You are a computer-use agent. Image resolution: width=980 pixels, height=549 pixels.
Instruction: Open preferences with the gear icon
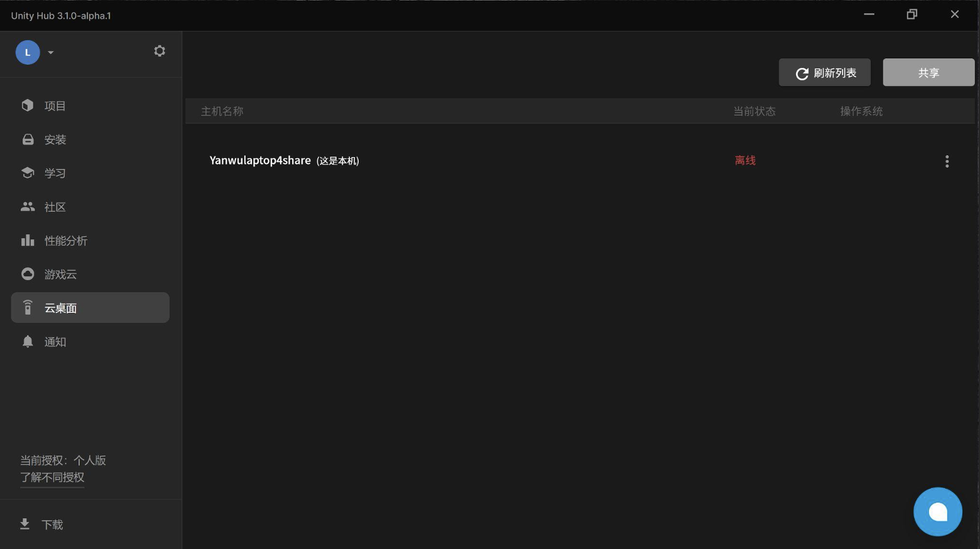(x=160, y=51)
